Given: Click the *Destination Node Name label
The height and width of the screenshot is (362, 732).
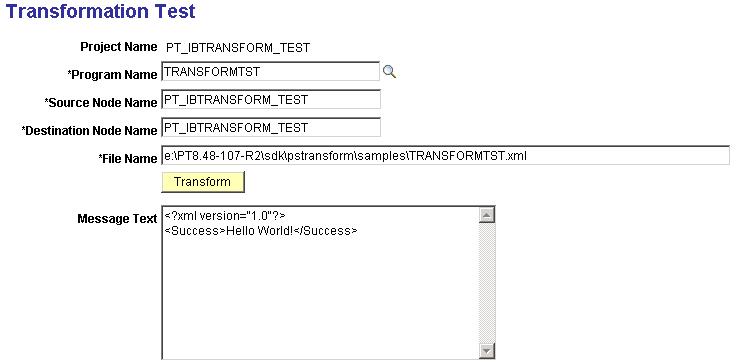Looking at the screenshot, I should [89, 130].
